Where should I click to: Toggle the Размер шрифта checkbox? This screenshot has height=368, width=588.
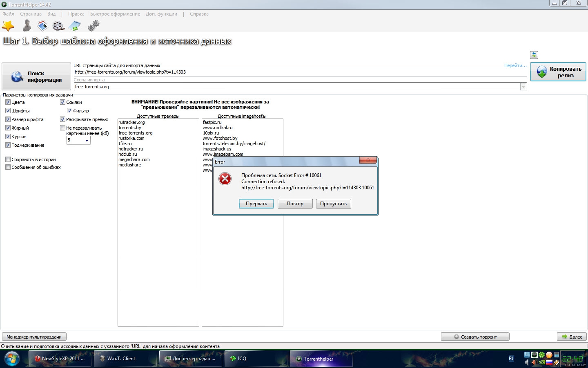click(8, 119)
